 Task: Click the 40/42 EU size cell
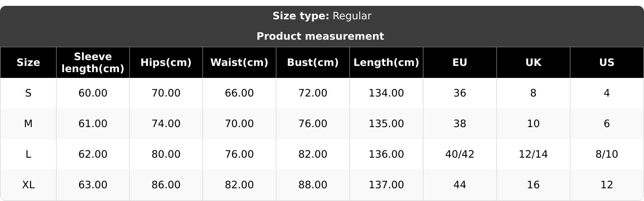click(460, 154)
